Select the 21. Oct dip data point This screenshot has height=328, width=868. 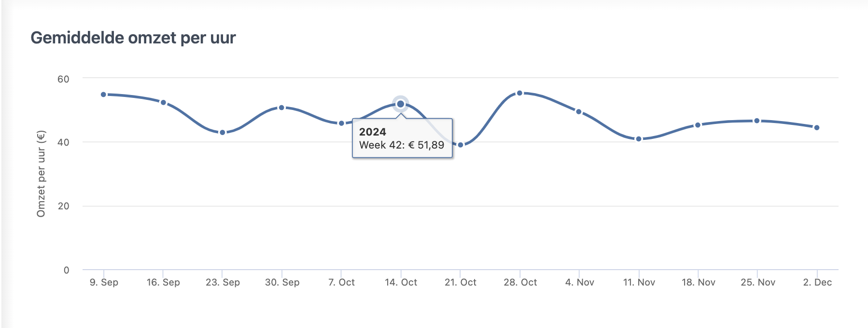tap(460, 145)
